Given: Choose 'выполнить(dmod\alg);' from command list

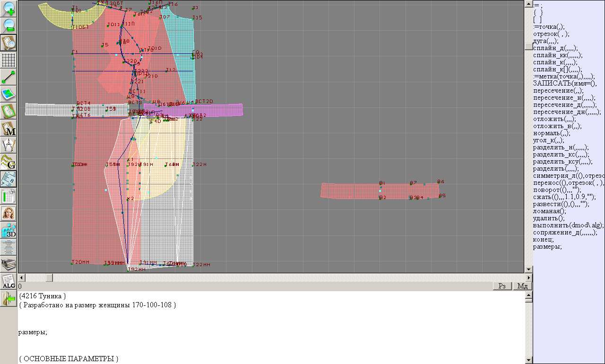Looking at the screenshot, I should click(x=562, y=225).
